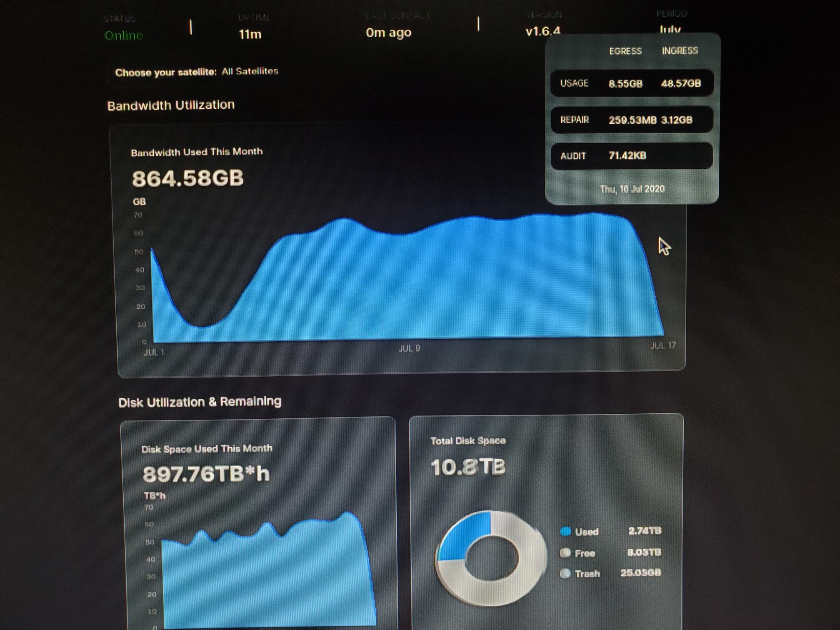Click the green Online status text
Image resolution: width=840 pixels, height=630 pixels.
pos(123,35)
